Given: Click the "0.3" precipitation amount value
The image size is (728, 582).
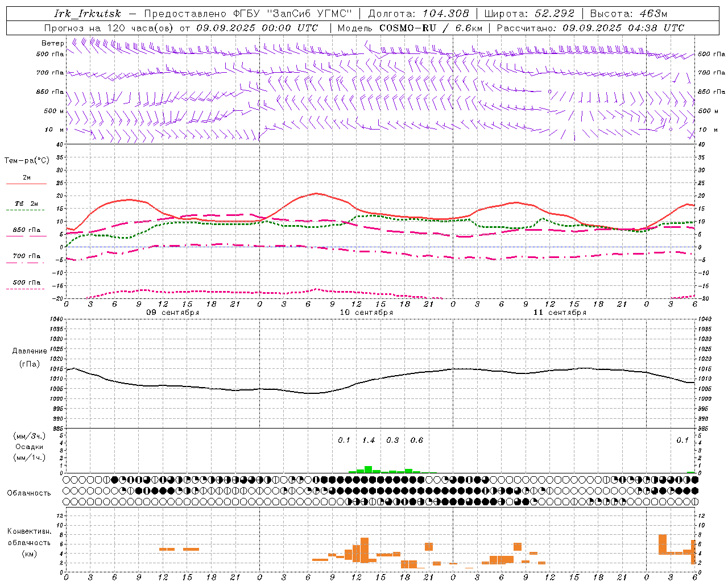Looking at the screenshot, I should [392, 440].
